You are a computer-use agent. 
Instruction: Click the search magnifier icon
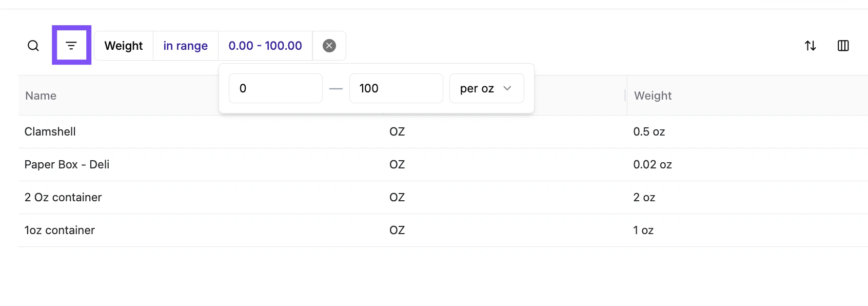(33, 46)
